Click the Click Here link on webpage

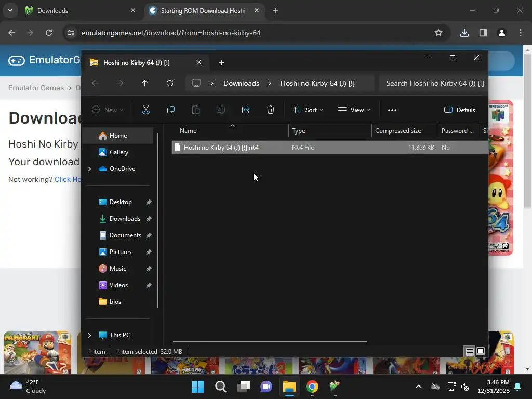click(x=68, y=179)
